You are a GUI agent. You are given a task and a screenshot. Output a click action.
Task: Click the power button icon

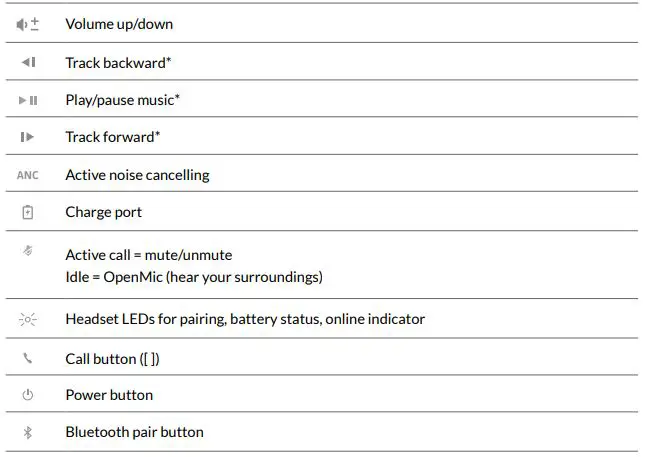pyautogui.click(x=28, y=395)
